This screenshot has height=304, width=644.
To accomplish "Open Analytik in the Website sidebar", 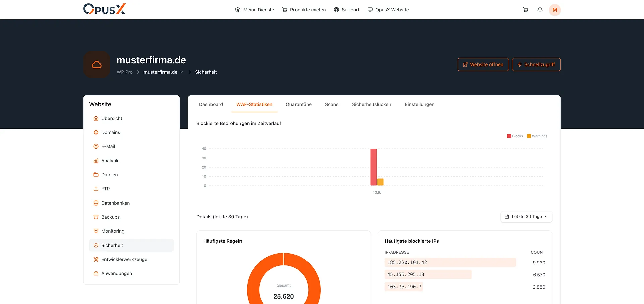I will (131, 161).
